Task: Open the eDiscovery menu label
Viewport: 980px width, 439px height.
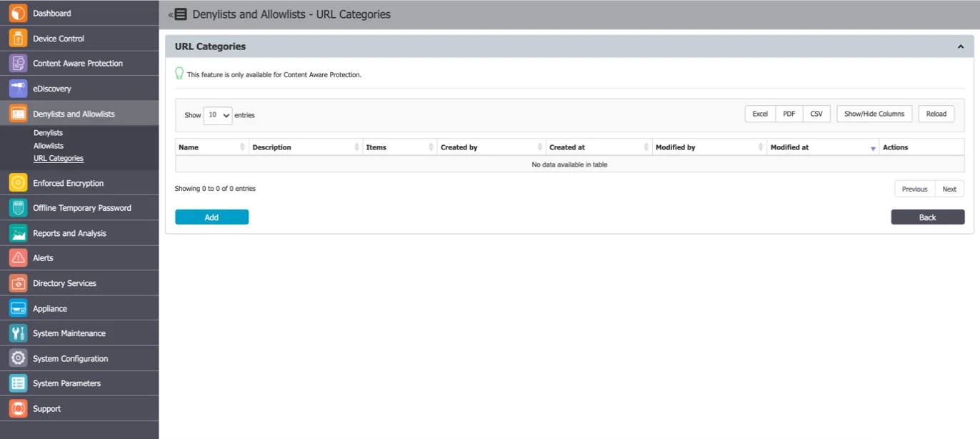Action: 52,89
